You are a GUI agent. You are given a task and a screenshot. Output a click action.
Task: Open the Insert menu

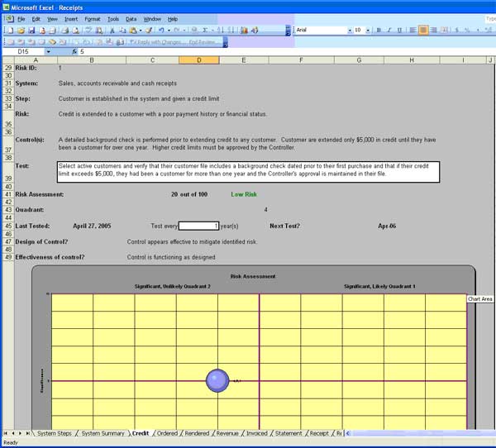(x=71, y=19)
